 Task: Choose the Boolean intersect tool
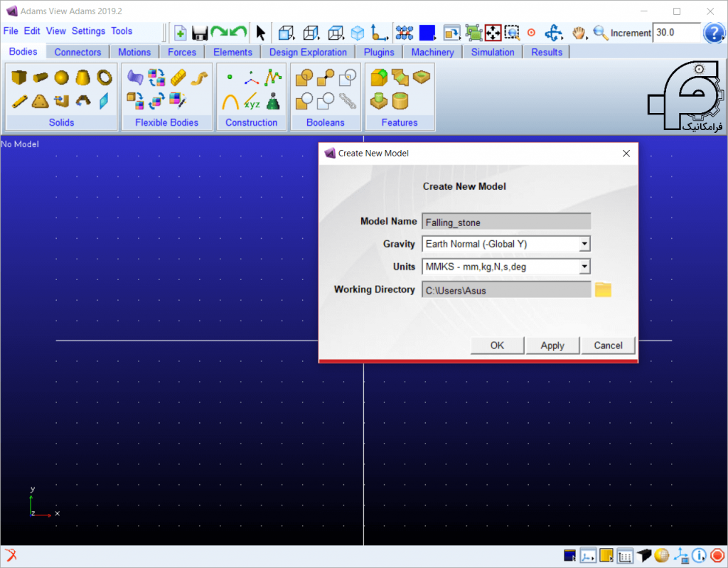(x=347, y=77)
